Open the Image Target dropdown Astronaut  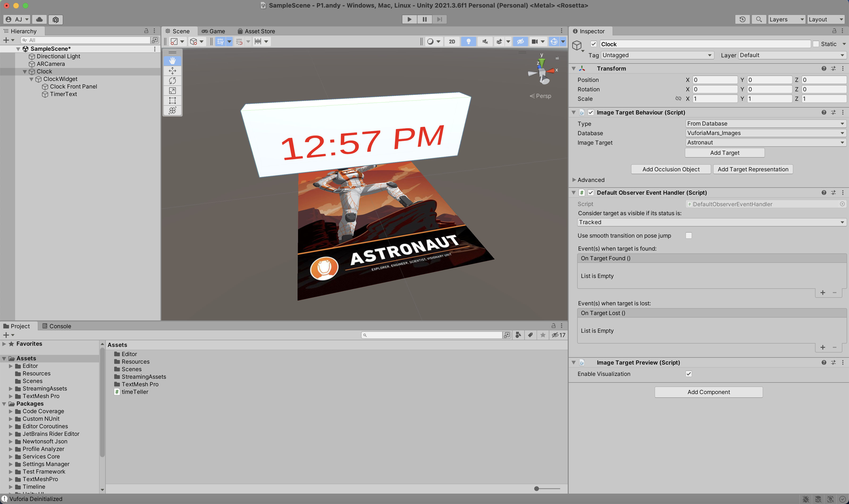click(x=766, y=143)
